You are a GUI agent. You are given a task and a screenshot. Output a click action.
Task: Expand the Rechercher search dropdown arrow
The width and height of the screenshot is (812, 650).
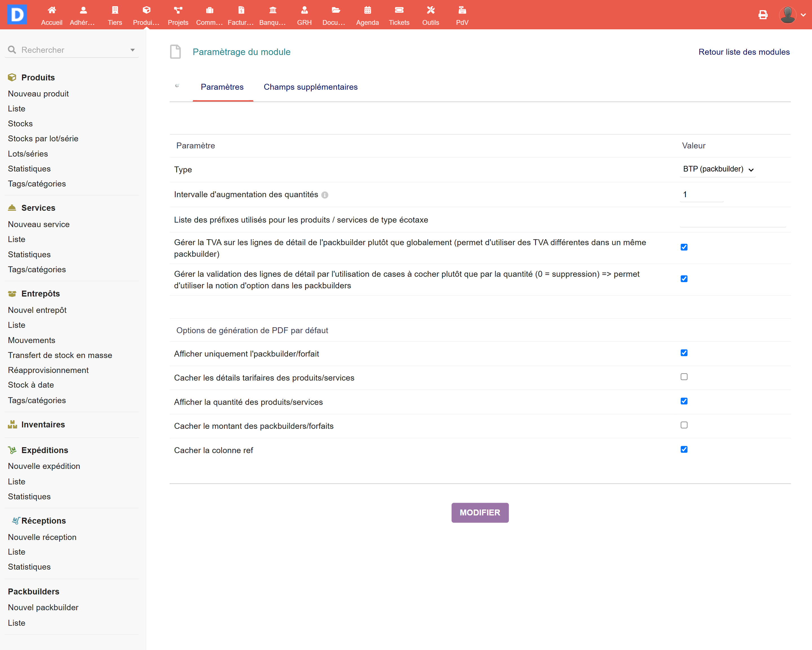point(133,50)
